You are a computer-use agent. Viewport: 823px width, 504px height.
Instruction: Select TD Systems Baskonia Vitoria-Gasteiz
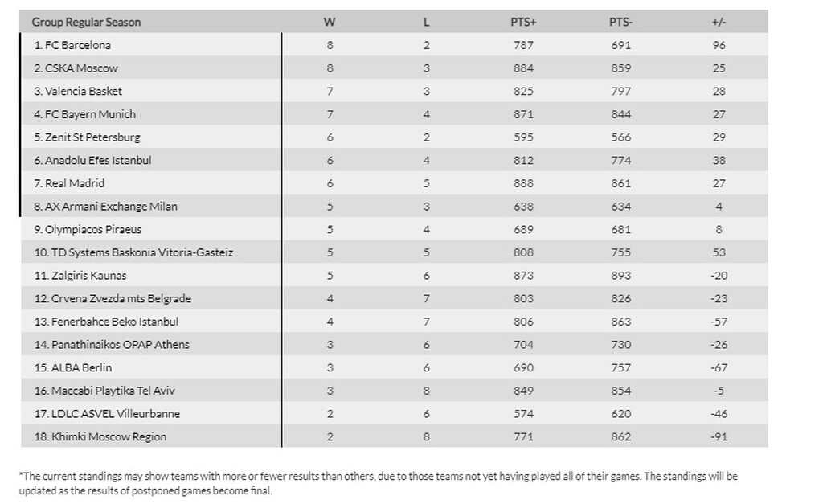(x=136, y=252)
